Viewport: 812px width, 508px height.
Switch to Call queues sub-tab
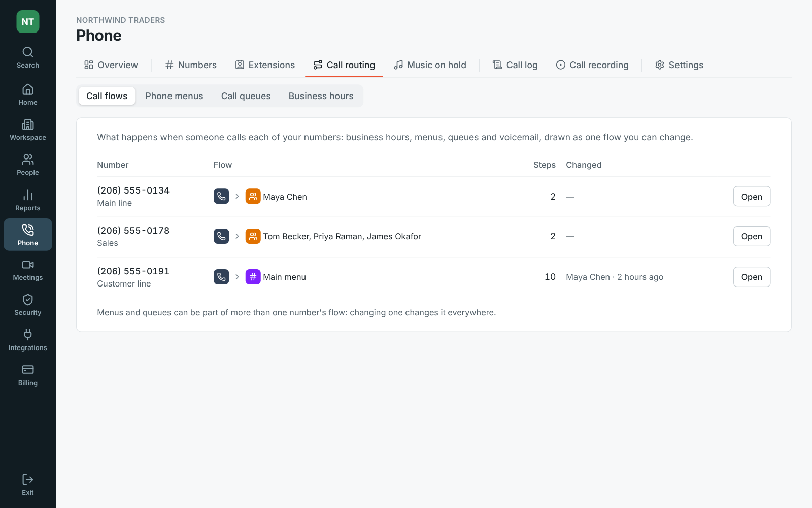point(246,96)
